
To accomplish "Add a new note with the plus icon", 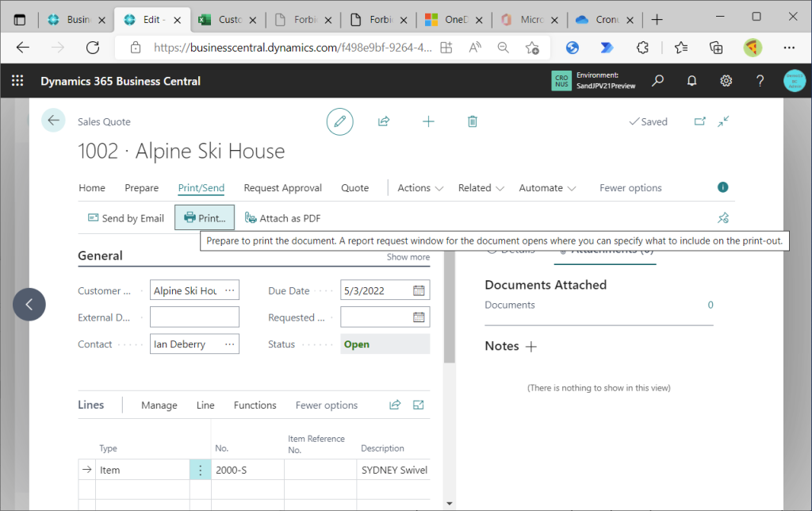I will click(x=530, y=346).
